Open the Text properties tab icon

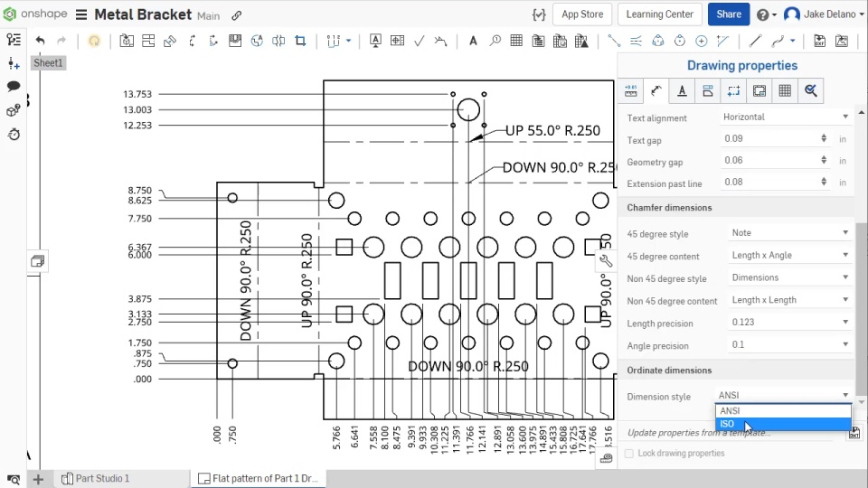682,90
